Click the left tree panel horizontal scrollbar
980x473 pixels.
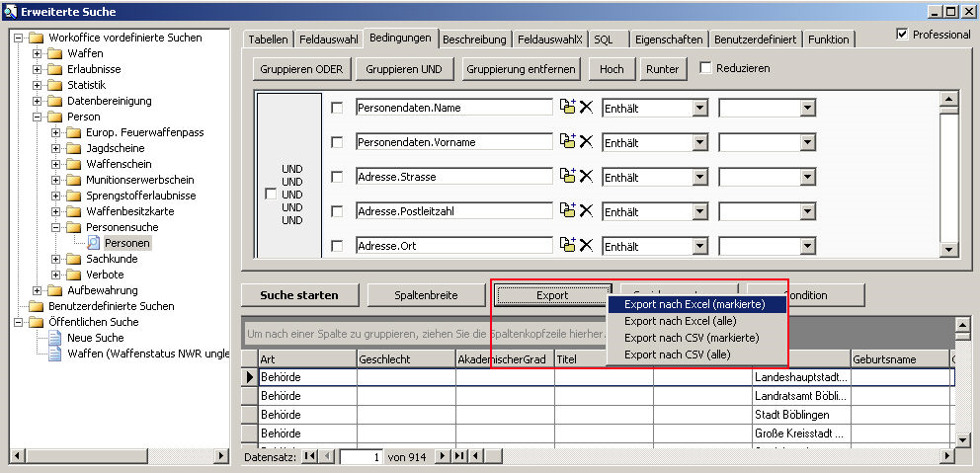(119, 456)
